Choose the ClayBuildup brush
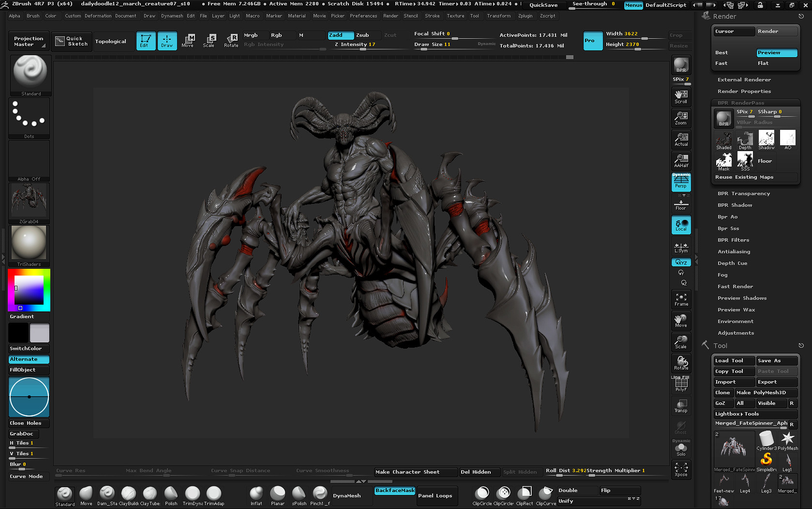The width and height of the screenshot is (812, 509). click(128, 496)
